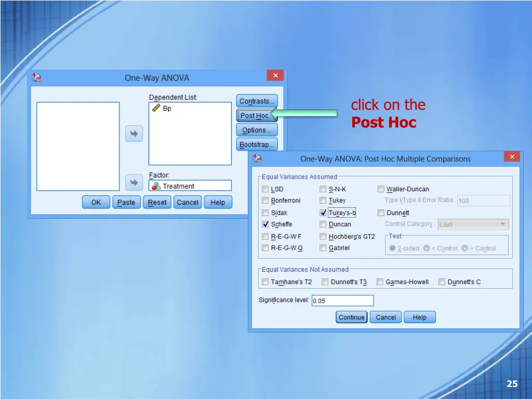The height and width of the screenshot is (399, 532).
Task: Uncheck the Tukey's-b checkbox
Action: coord(323,212)
